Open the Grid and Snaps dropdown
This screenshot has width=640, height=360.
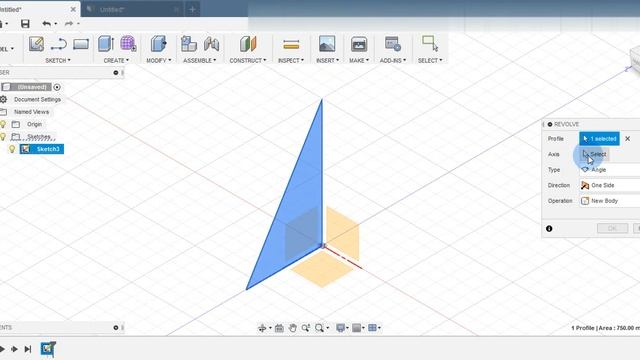[x=358, y=328]
